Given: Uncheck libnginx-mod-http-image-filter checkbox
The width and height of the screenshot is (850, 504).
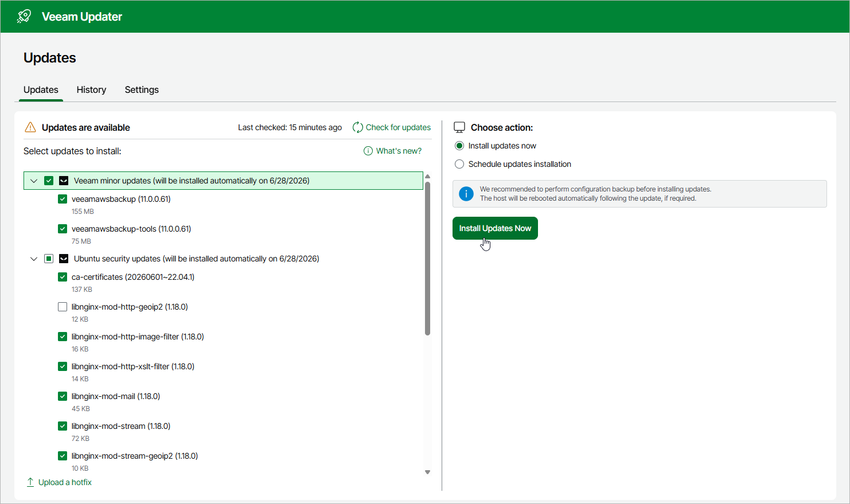Looking at the screenshot, I should pos(63,337).
